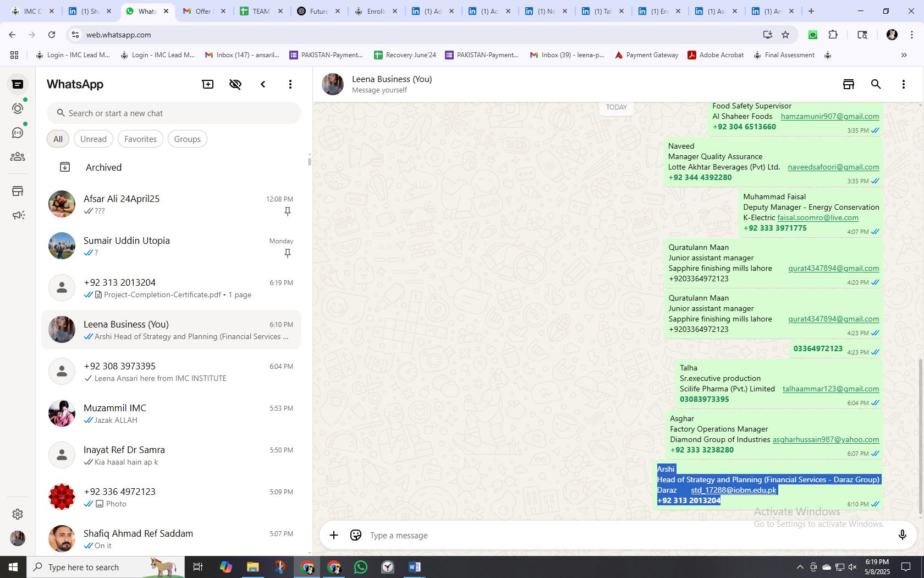
Task: Open hamzamunir907@gmail.com email link
Action: pos(830,116)
